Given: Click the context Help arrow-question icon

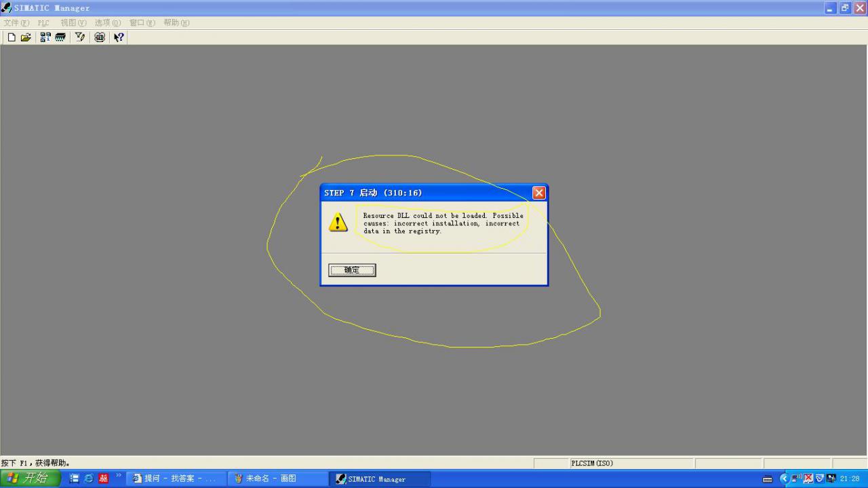Looking at the screenshot, I should 119,37.
